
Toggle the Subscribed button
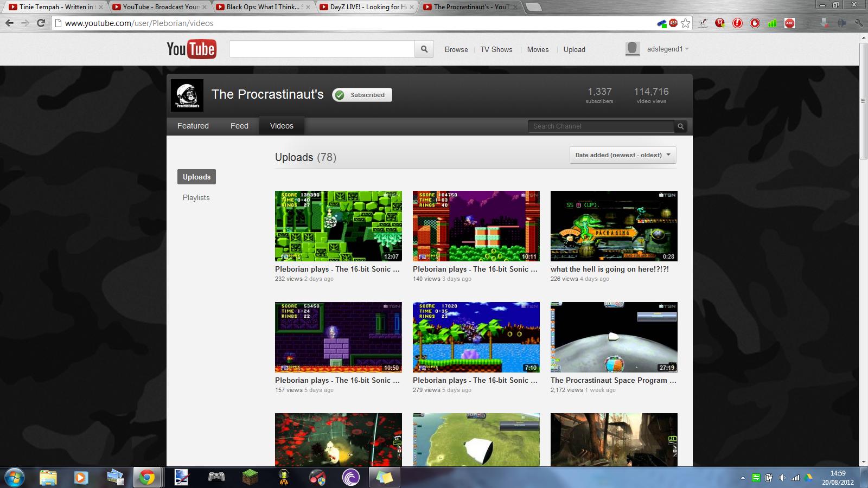click(362, 95)
